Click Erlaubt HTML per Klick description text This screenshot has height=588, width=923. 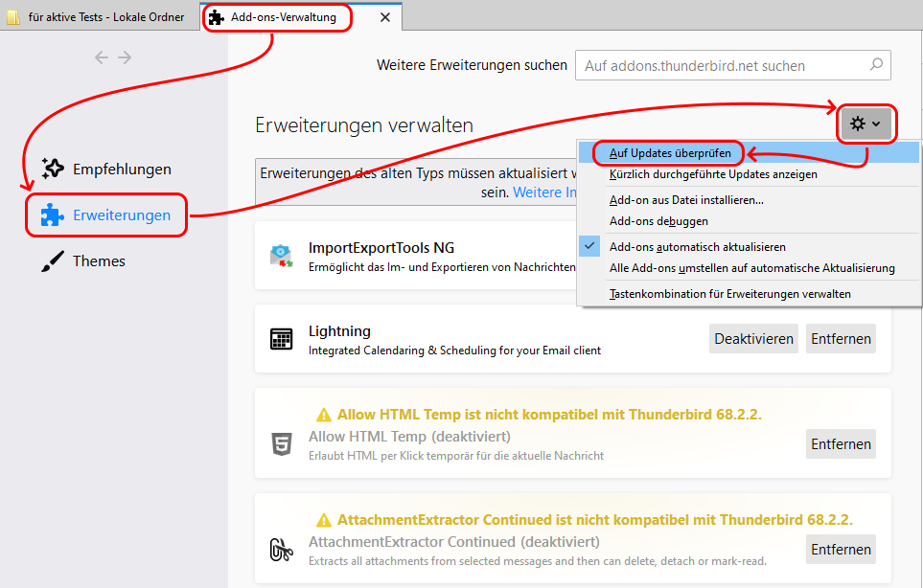pyautogui.click(x=456, y=456)
